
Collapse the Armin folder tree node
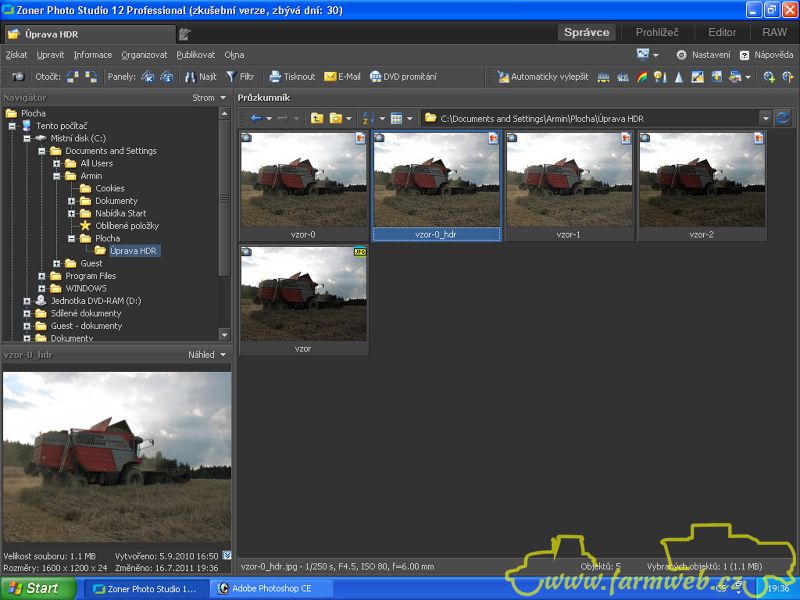click(x=57, y=176)
